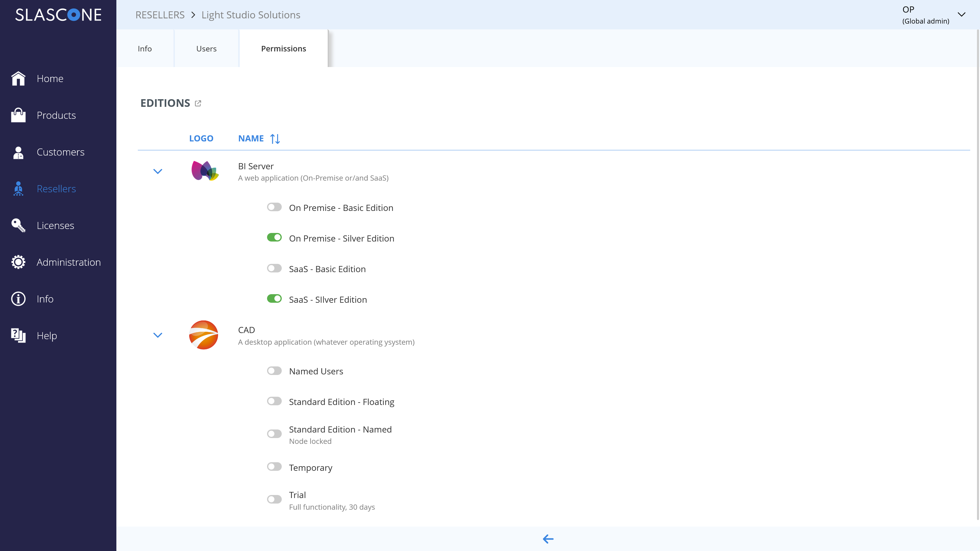The height and width of the screenshot is (551, 980).
Task: Open Home via its house icon
Action: point(18,78)
